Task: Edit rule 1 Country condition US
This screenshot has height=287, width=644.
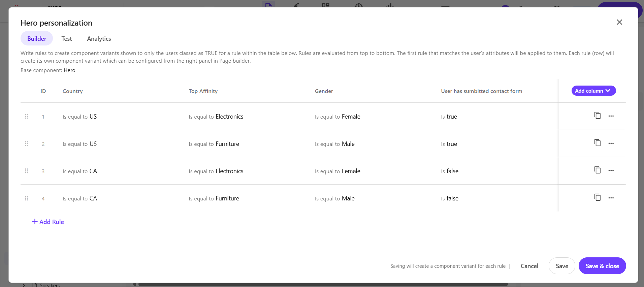Action: coord(79,117)
